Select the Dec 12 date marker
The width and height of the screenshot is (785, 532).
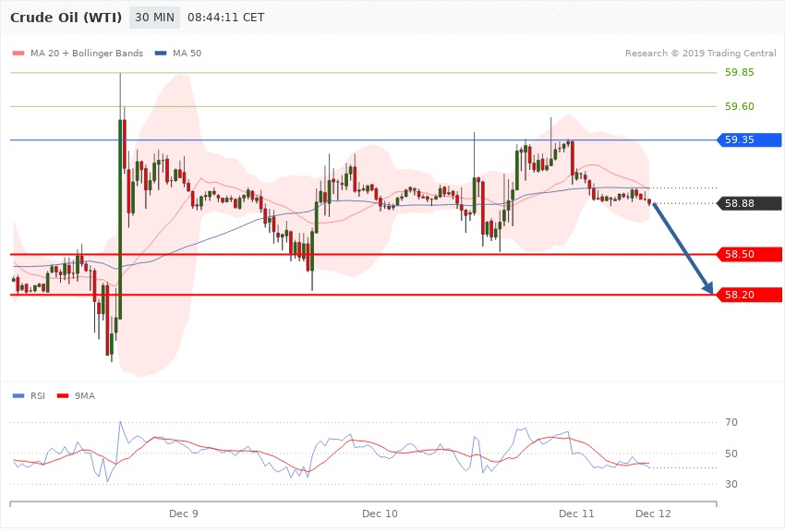[x=653, y=513]
